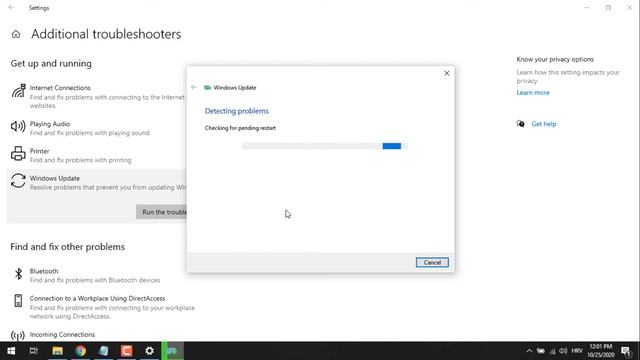Image resolution: width=640 pixels, height=360 pixels.
Task: Select the Playing Audio entry text
Action: click(50, 124)
